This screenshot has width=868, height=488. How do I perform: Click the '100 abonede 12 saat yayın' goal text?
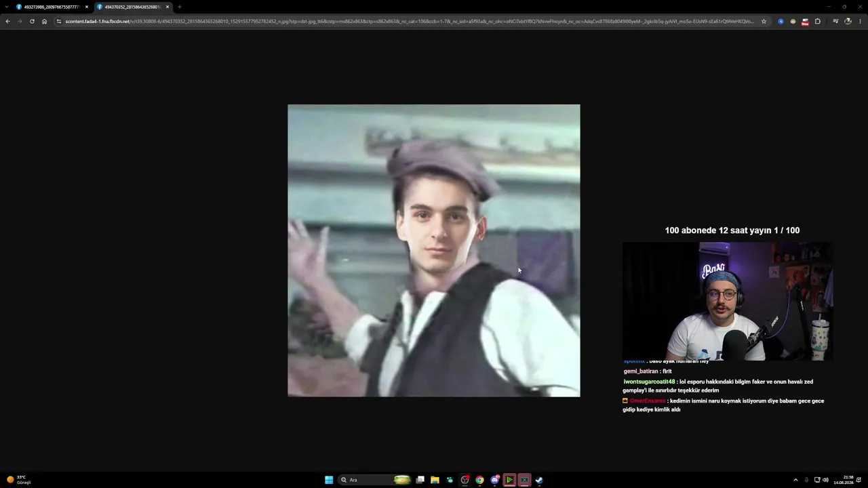tap(732, 230)
